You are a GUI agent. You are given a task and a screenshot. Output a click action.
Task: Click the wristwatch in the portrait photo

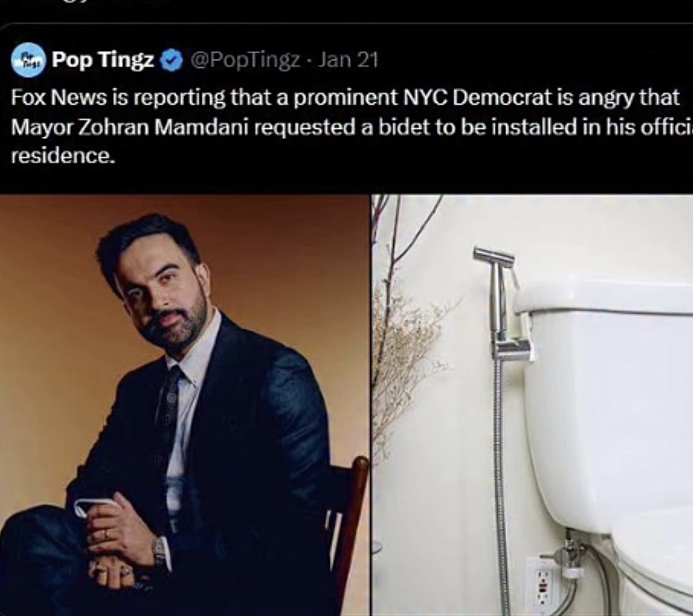coord(160,550)
